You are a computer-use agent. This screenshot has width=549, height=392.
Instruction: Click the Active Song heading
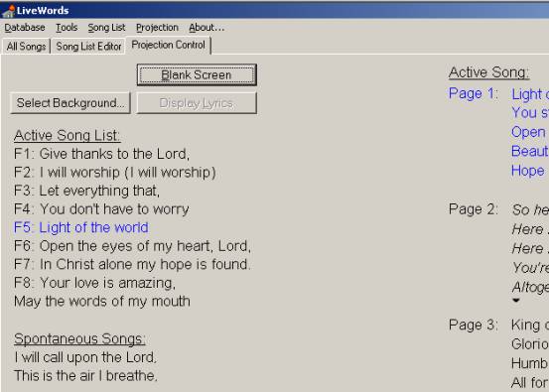point(488,72)
